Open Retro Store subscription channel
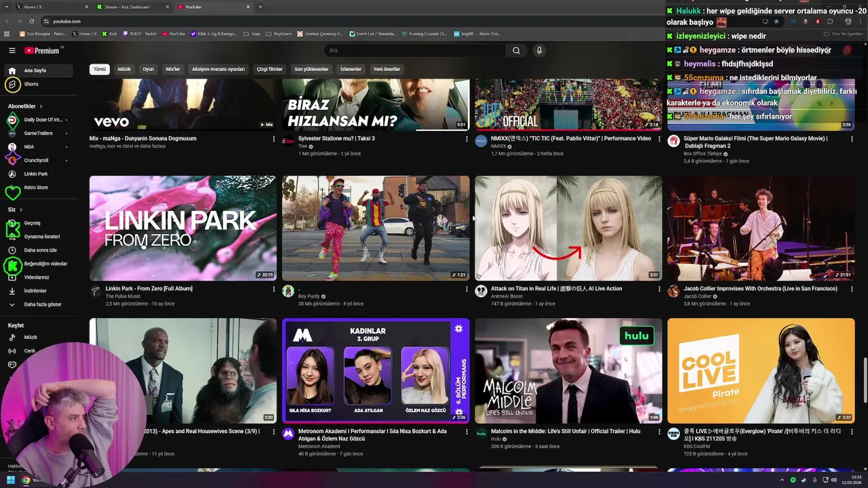Image resolution: width=868 pixels, height=488 pixels. pyautogui.click(x=39, y=188)
